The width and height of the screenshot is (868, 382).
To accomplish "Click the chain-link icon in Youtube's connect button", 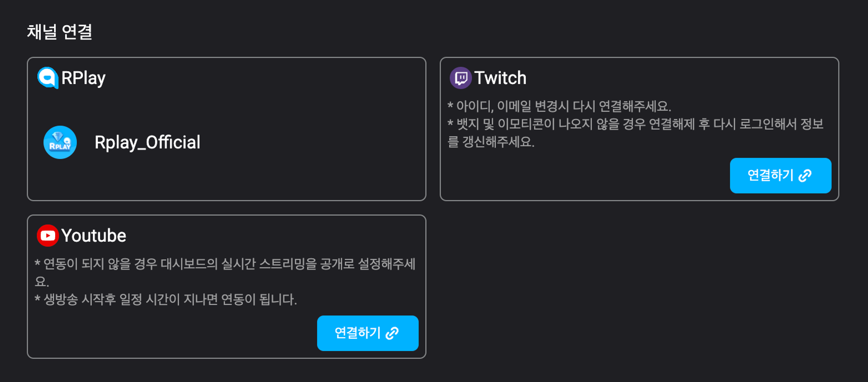I will click(392, 333).
